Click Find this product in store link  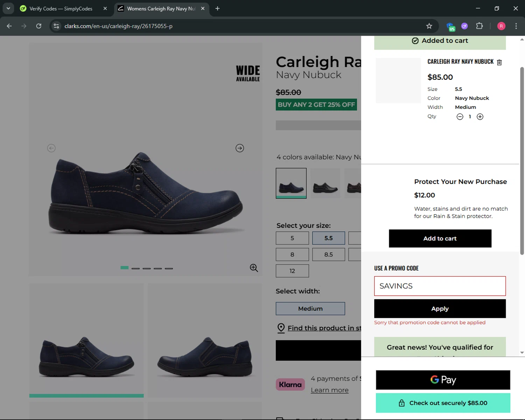point(324,328)
